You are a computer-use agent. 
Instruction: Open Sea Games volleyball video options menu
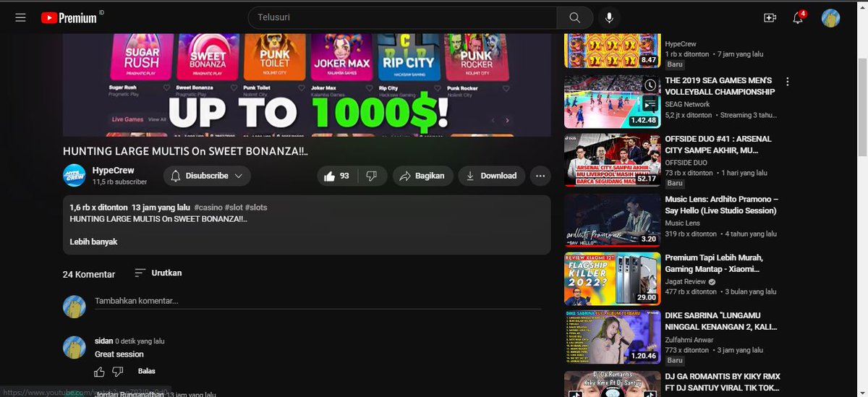coord(788,82)
